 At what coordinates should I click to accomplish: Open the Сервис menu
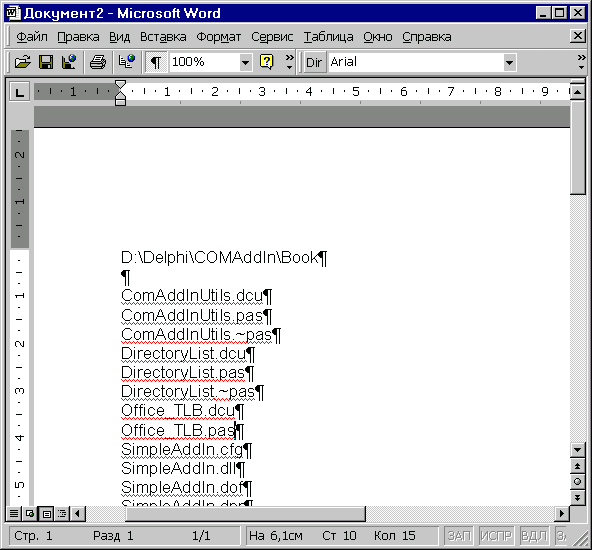pyautogui.click(x=272, y=37)
